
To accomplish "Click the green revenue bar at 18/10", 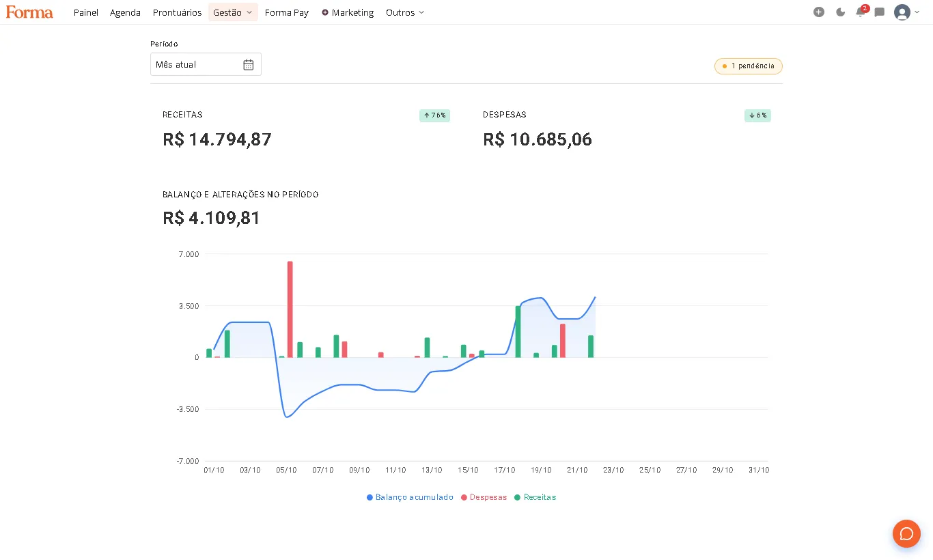I will point(518,331).
